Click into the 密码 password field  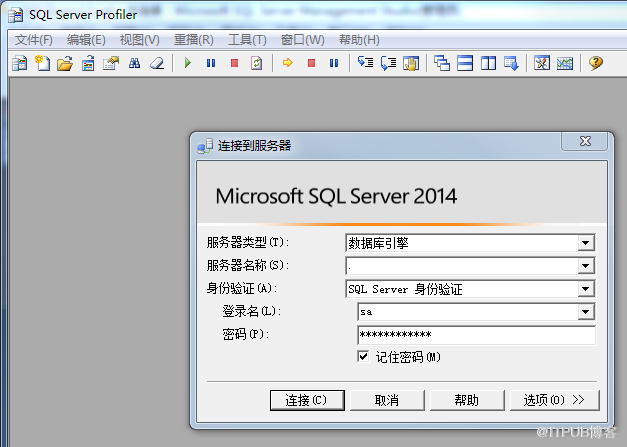tap(475, 335)
